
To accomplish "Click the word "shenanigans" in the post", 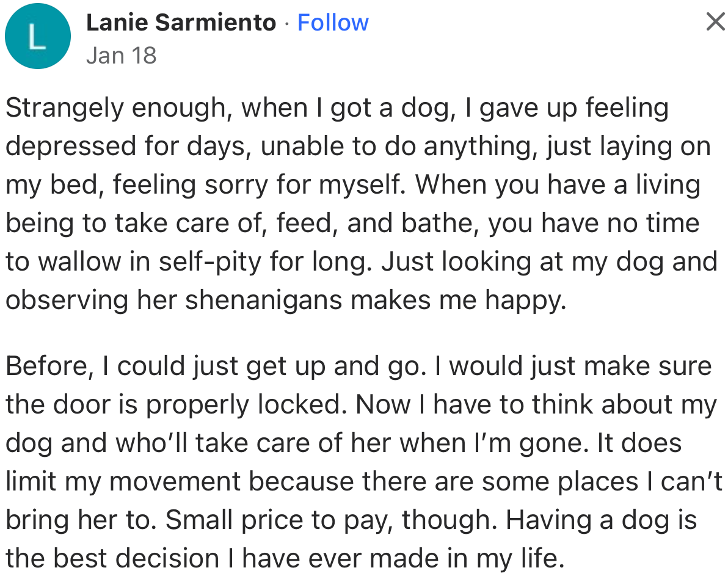I will (267, 301).
